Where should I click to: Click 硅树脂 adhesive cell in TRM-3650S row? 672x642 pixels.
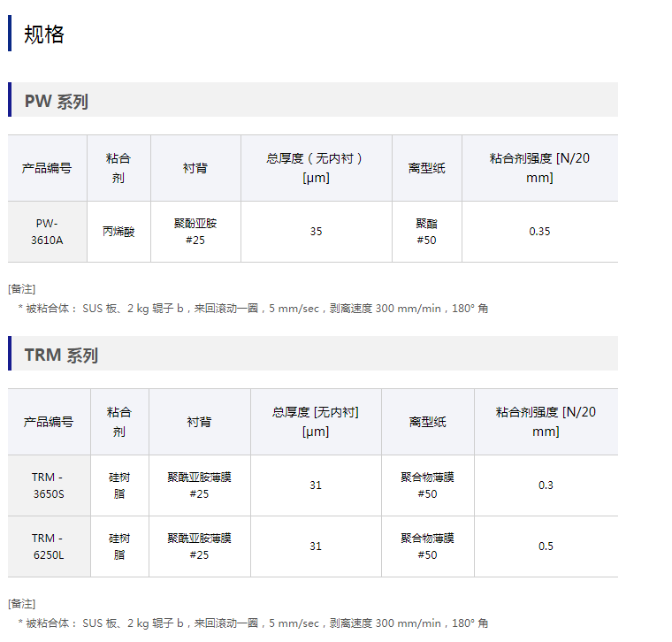point(119,485)
